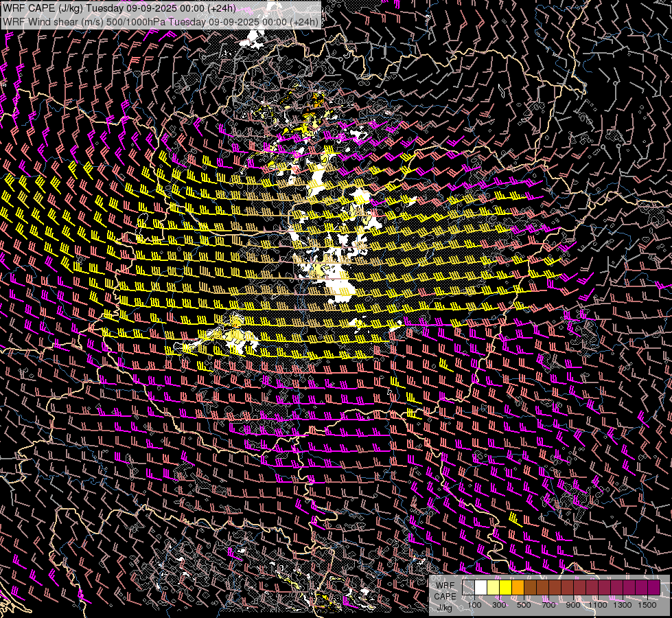Image resolution: width=672 pixels, height=618 pixels.
Task: Click the WRF Wind shear title line
Action: tap(161, 22)
